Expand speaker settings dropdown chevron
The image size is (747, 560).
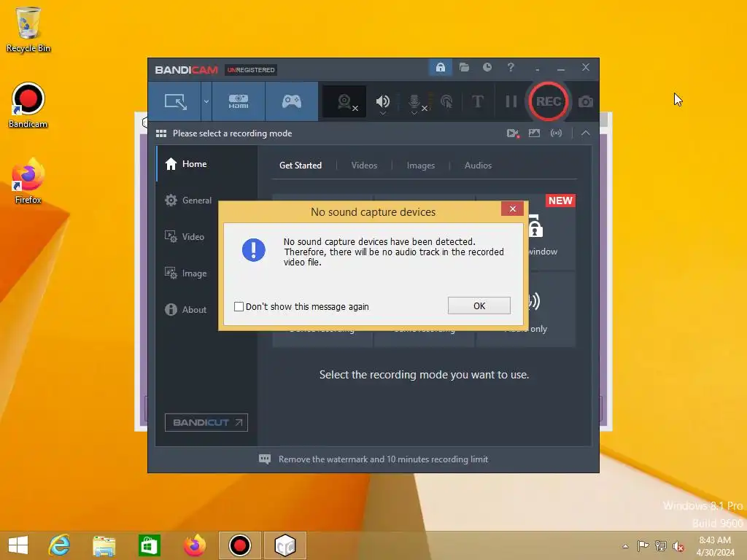click(382, 113)
